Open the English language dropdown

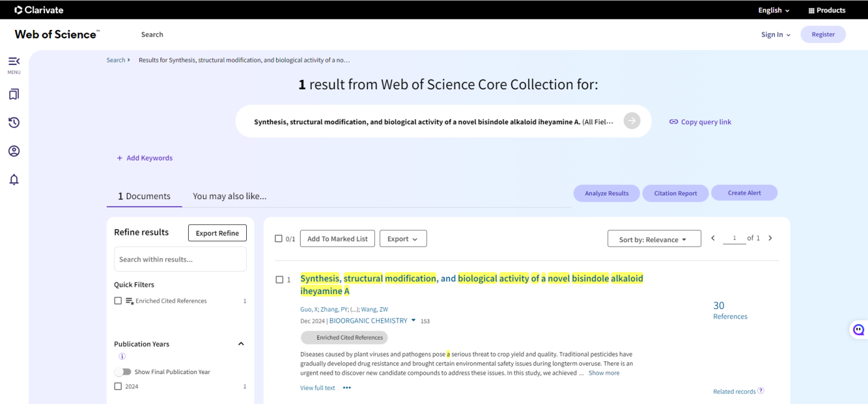[x=774, y=10]
